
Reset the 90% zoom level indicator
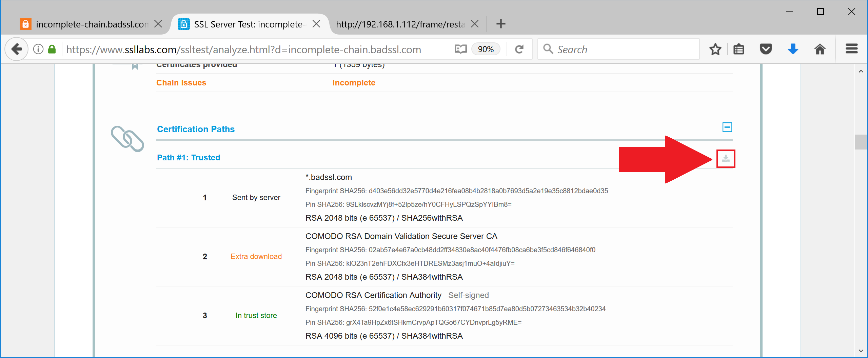486,49
